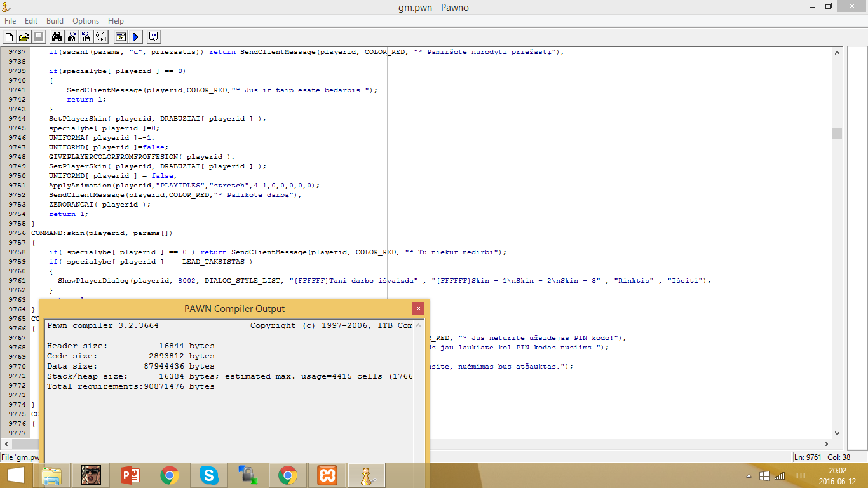Switch to the second Chrome taskbar window
Screen dimensions: 868x488
(x=287, y=475)
